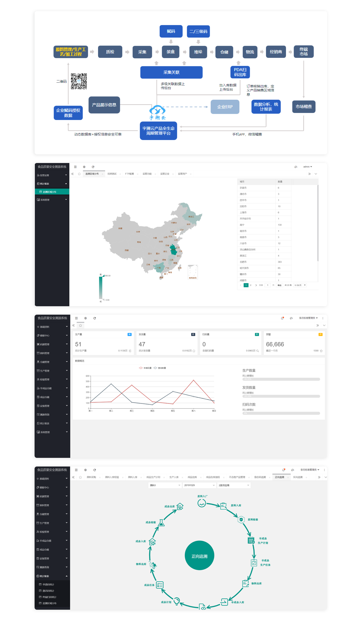Click 原料入厂 icon in tracing circle
Viewport: 364px width, 617px height.
202,503
